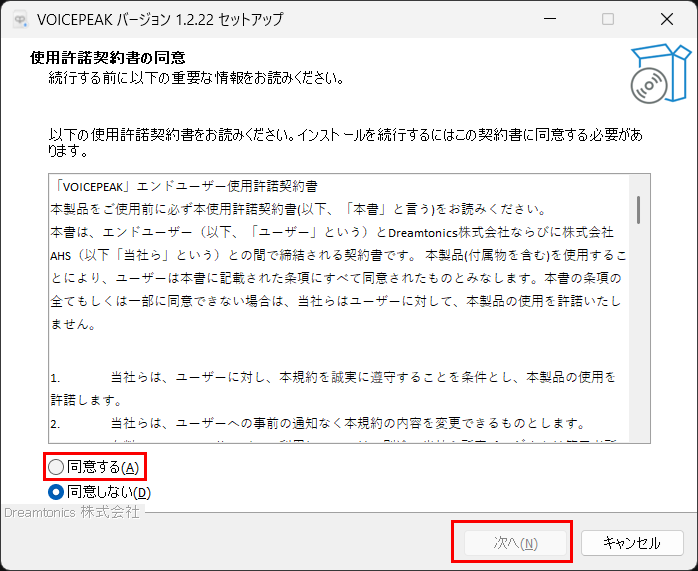The height and width of the screenshot is (571, 698).
Task: Click the license agreement scrollbar thumb
Action: coord(639,210)
